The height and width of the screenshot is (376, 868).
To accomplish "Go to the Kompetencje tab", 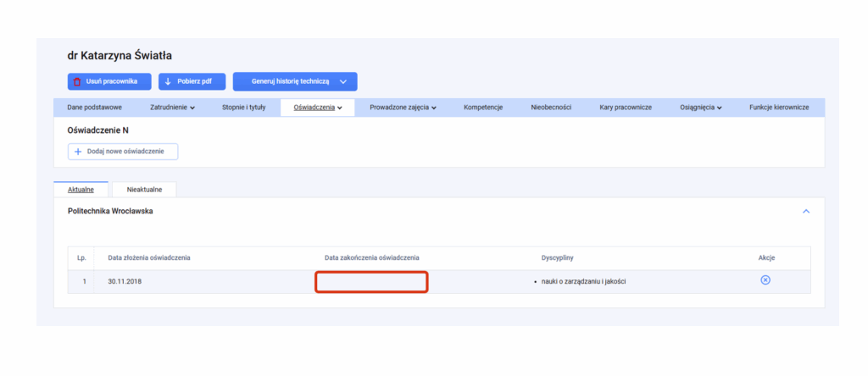I will pyautogui.click(x=482, y=108).
